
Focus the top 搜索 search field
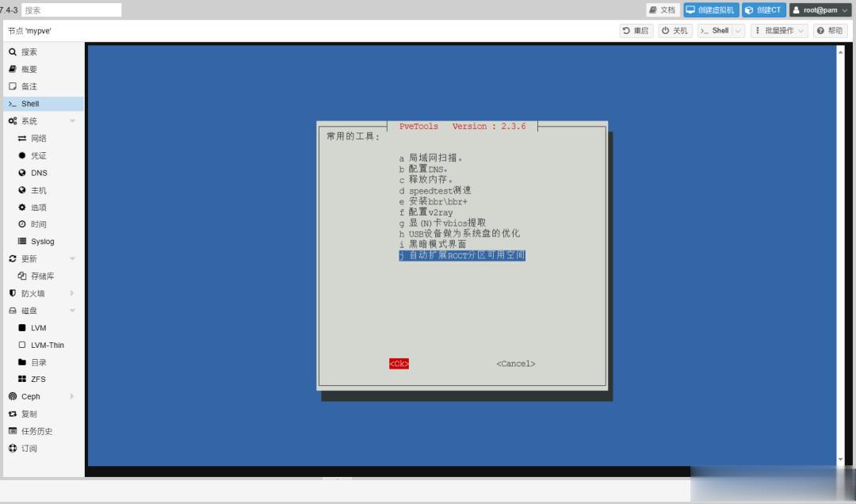click(x=71, y=10)
